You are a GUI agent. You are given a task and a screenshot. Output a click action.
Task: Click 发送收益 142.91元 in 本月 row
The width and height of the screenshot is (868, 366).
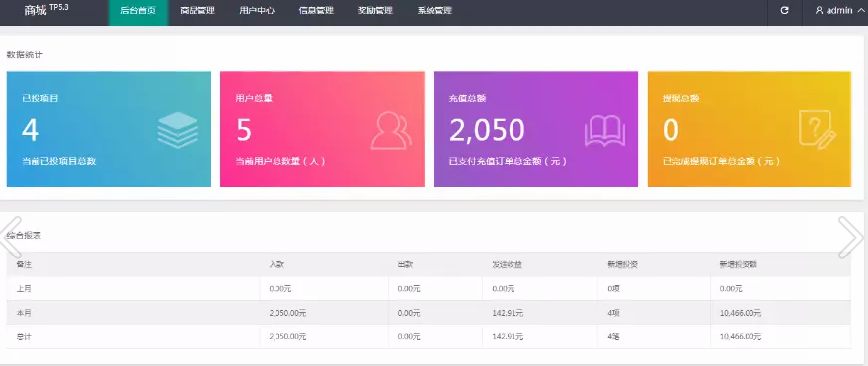point(508,313)
